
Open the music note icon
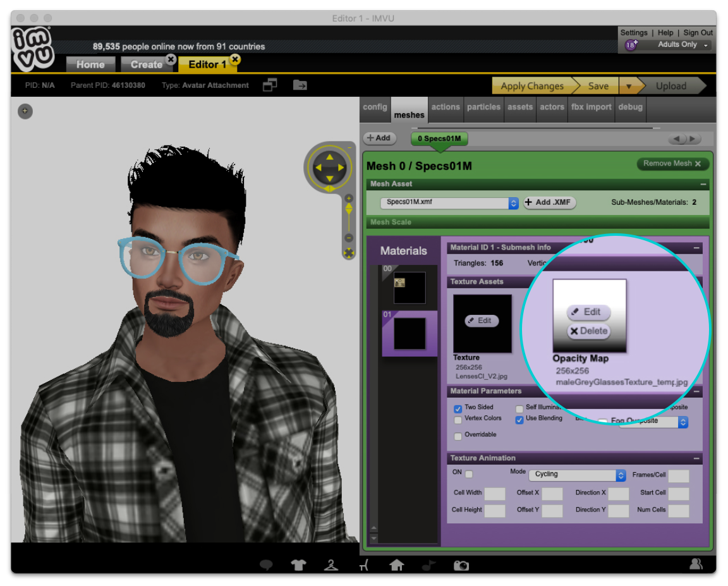click(429, 565)
